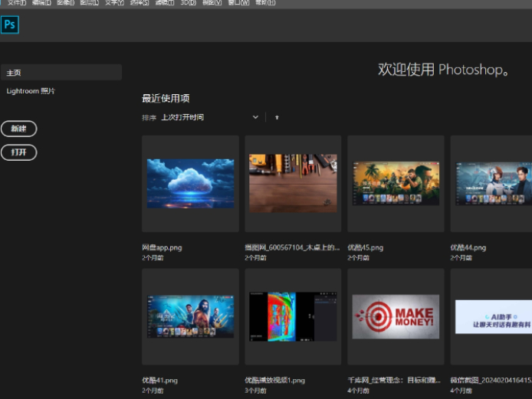This screenshot has height=399, width=532.
Task: Click the file name 优酷播放视频1.png
Action: click(x=275, y=381)
